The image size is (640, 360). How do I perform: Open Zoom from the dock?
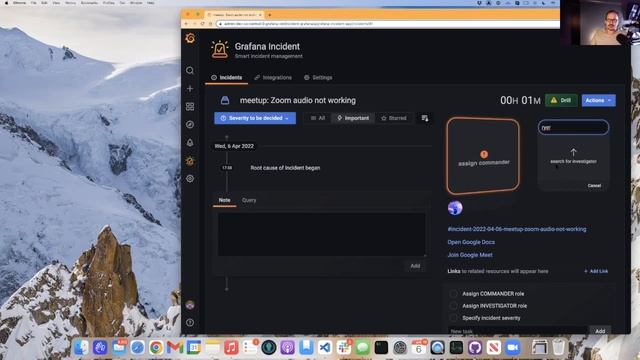513,348
